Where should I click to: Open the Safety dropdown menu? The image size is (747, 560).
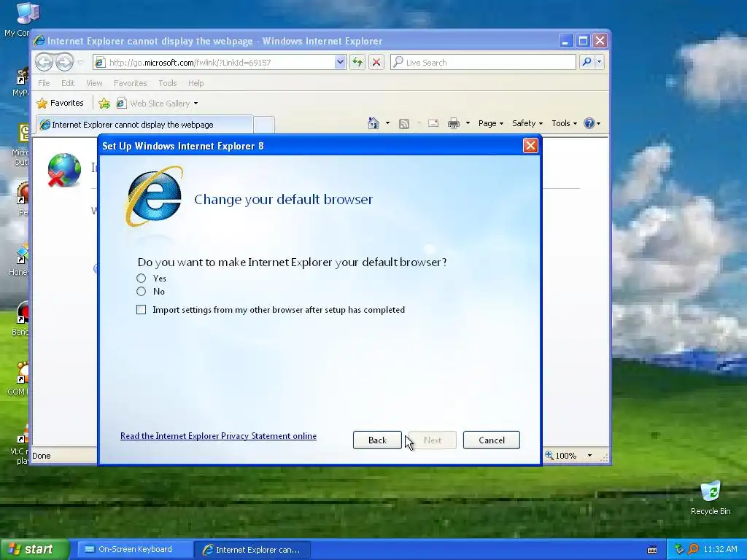coord(527,123)
